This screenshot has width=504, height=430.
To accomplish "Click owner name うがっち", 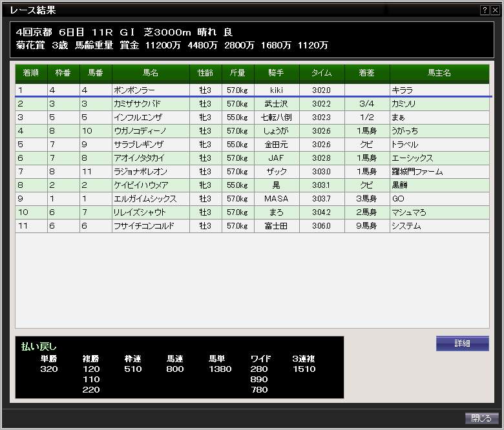I will tap(405, 131).
